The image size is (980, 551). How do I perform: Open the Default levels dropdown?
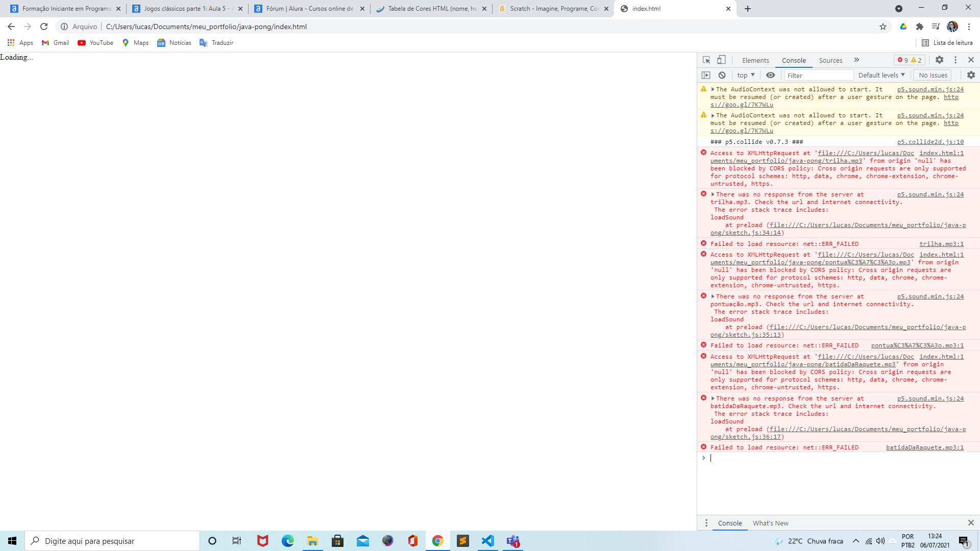[881, 76]
